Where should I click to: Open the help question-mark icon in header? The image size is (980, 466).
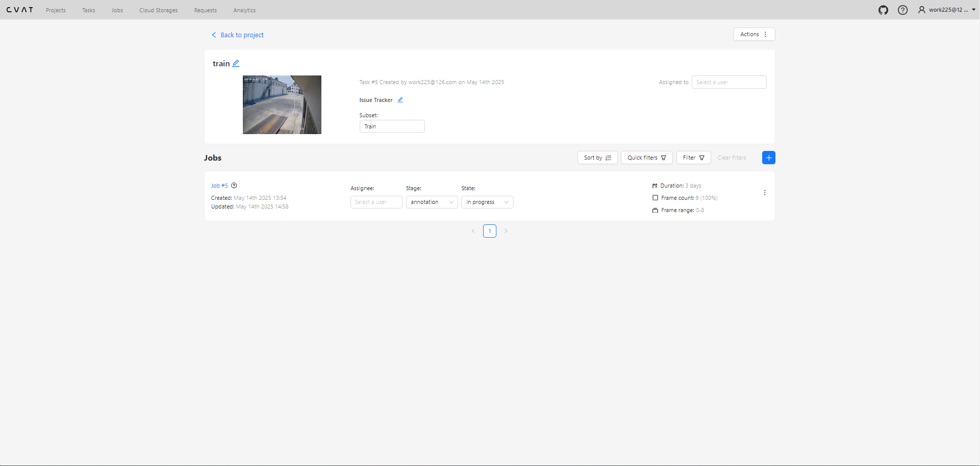click(x=902, y=10)
